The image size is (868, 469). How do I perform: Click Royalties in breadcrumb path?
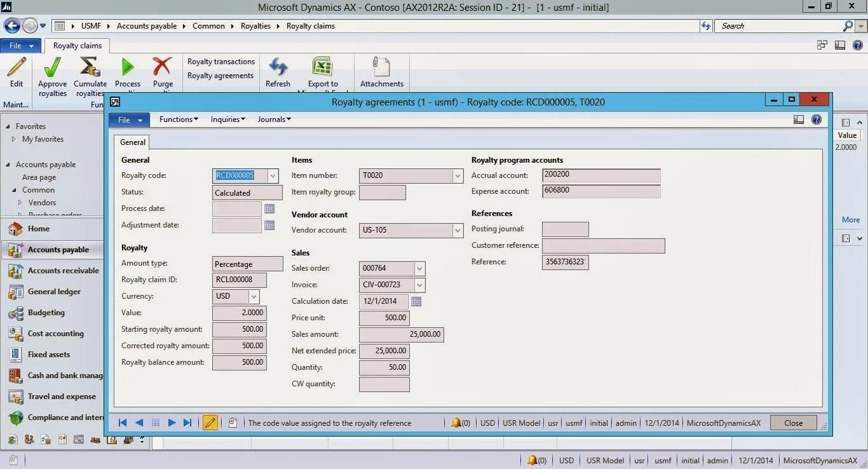255,26
